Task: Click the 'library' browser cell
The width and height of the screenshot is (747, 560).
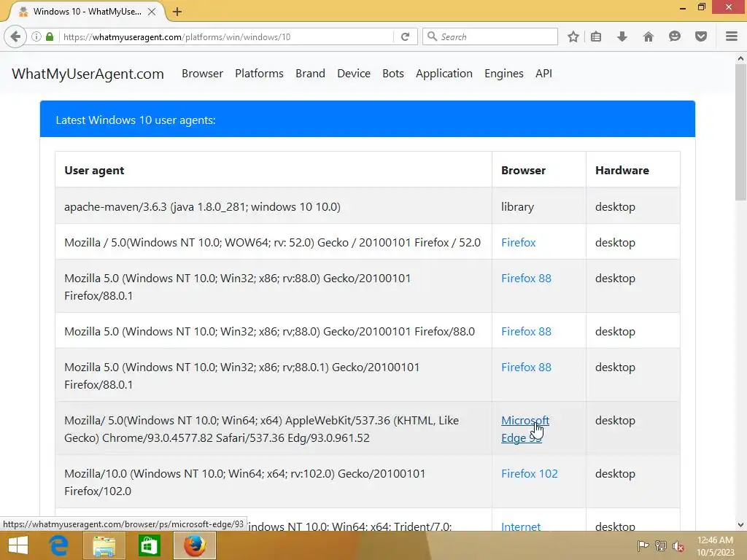Action: click(517, 206)
